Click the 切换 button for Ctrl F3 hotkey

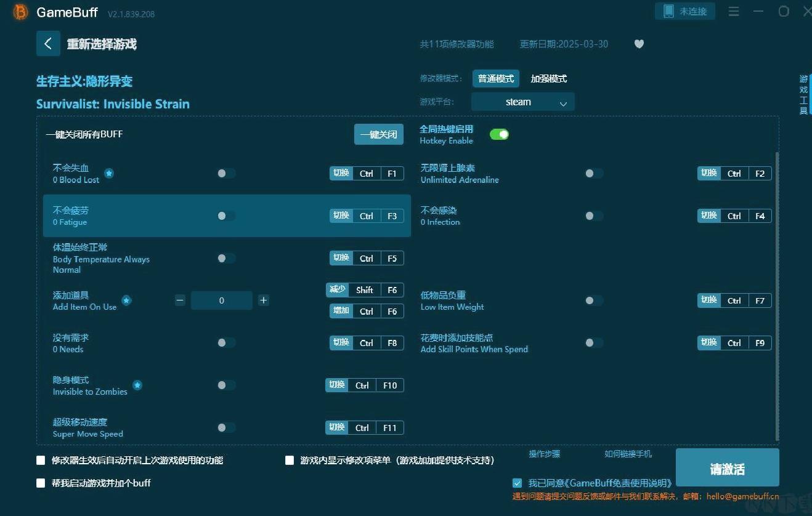pos(341,216)
